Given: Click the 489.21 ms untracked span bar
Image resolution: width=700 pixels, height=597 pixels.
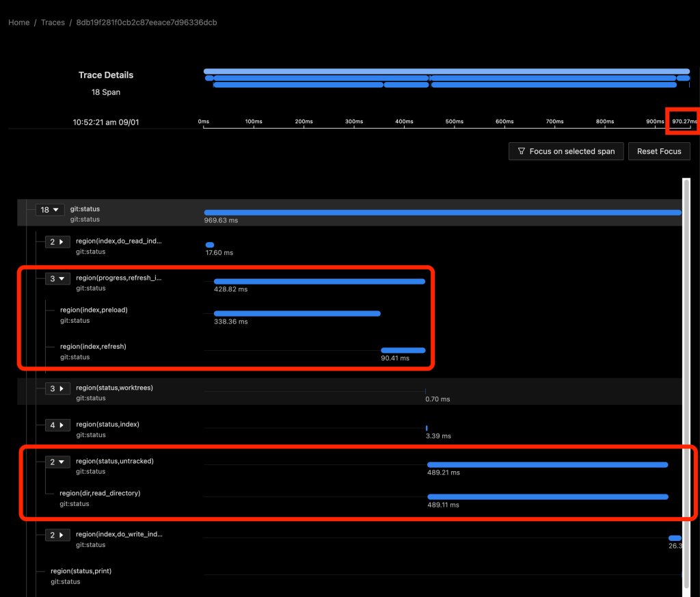Looking at the screenshot, I should pos(547,465).
